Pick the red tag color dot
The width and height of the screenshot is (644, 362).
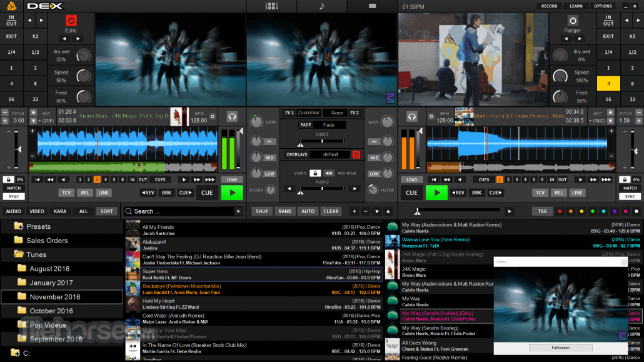click(560, 211)
